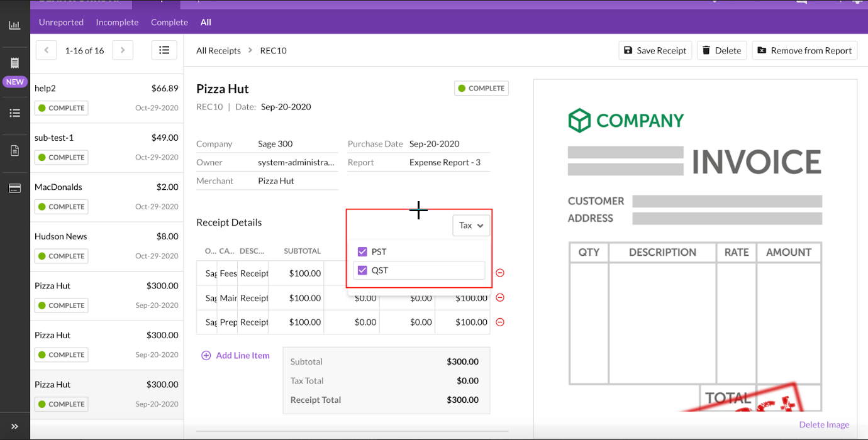Go to next page of receipts

pyautogui.click(x=123, y=50)
